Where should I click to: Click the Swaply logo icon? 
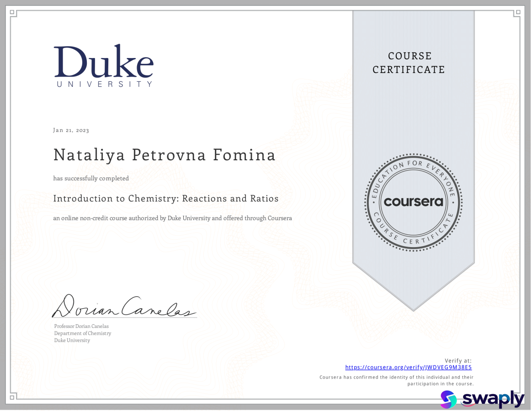point(448,400)
